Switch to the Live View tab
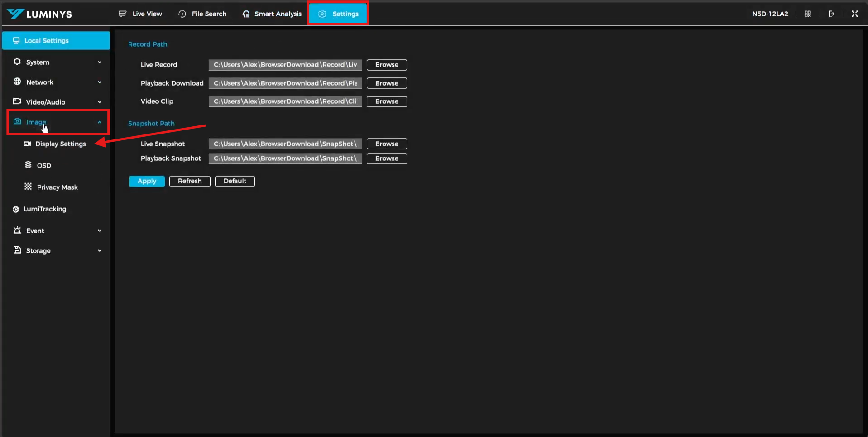 140,14
